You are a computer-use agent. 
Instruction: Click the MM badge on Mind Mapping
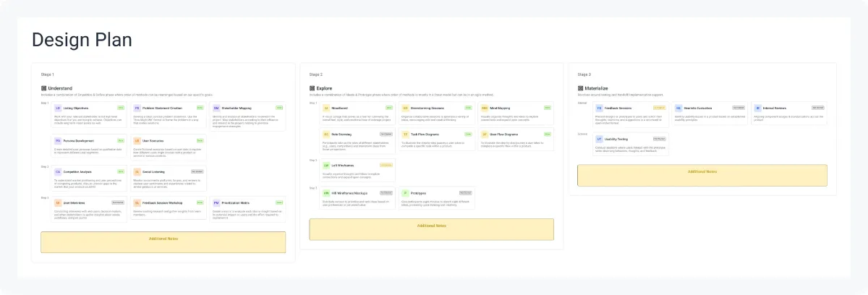(x=485, y=108)
